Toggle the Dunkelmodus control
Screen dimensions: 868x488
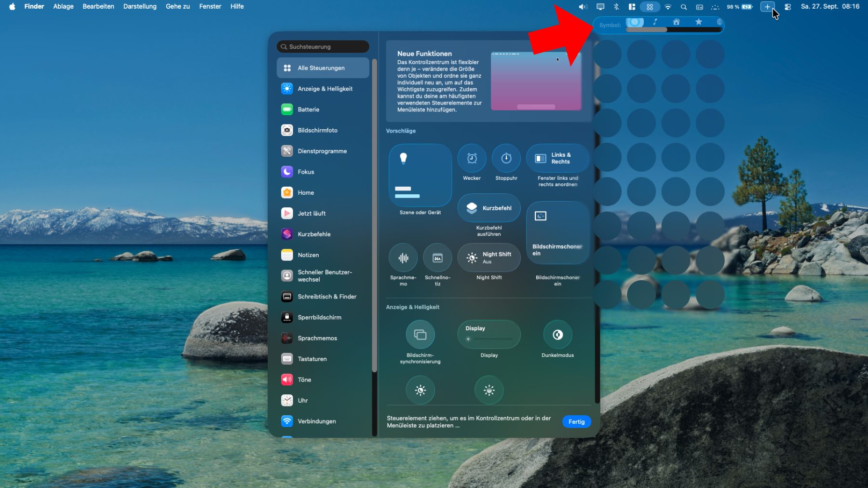(557, 335)
